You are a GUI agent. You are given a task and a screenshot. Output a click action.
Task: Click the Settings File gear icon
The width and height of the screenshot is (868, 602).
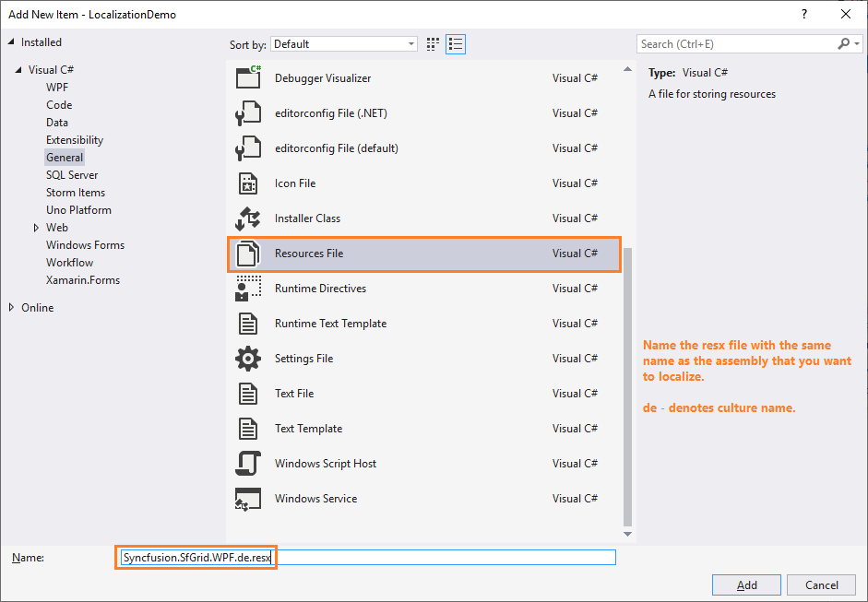[248, 359]
